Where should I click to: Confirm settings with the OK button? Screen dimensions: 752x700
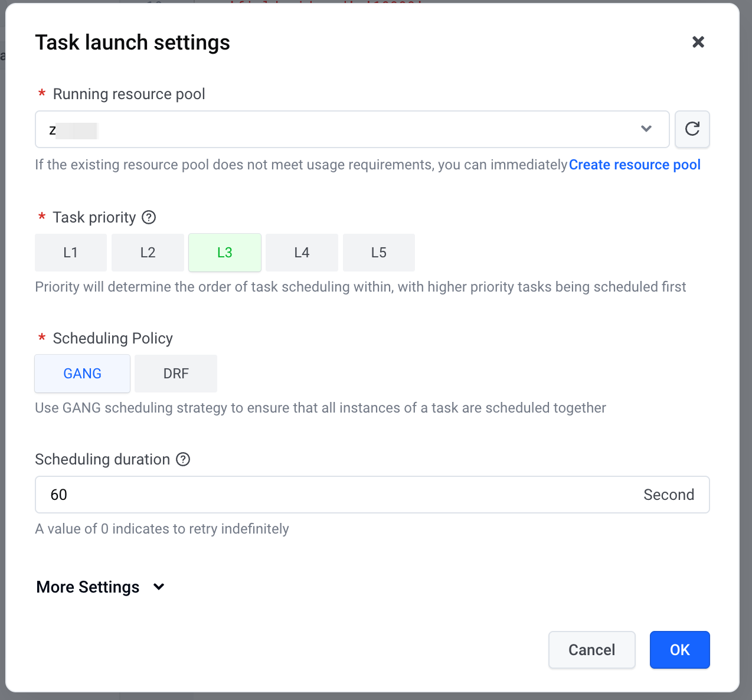coord(679,650)
